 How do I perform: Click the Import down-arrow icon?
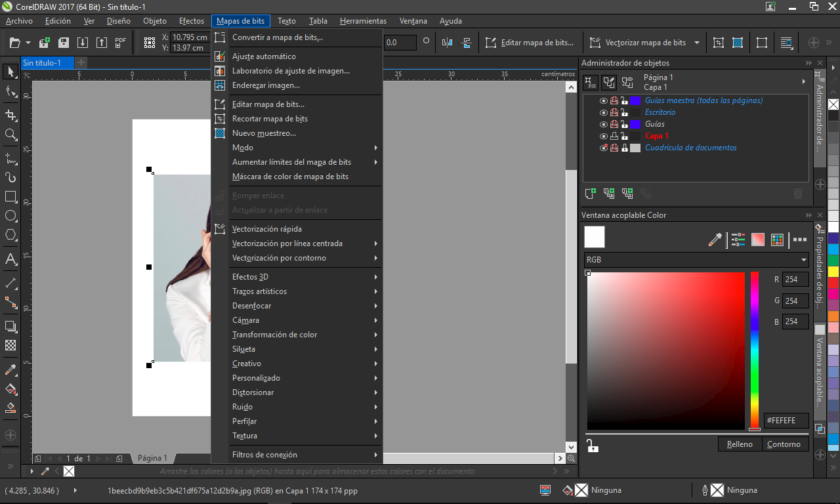coord(83,43)
